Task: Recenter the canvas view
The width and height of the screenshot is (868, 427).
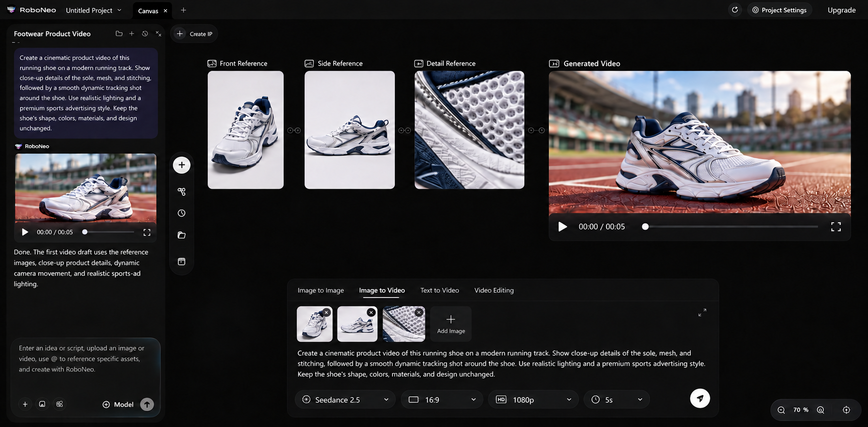Action: [846, 410]
